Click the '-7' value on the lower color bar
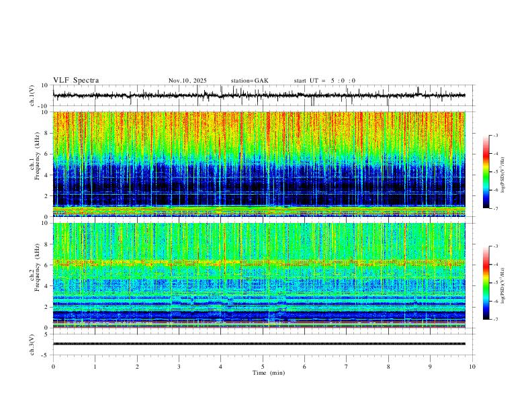 click(x=495, y=320)
